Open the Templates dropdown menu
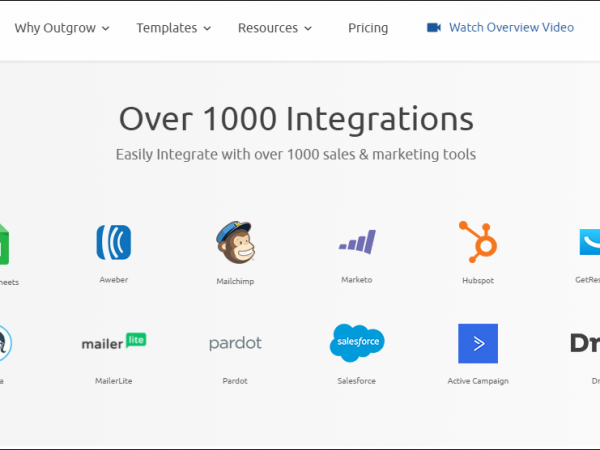600x450 pixels. 173,28
